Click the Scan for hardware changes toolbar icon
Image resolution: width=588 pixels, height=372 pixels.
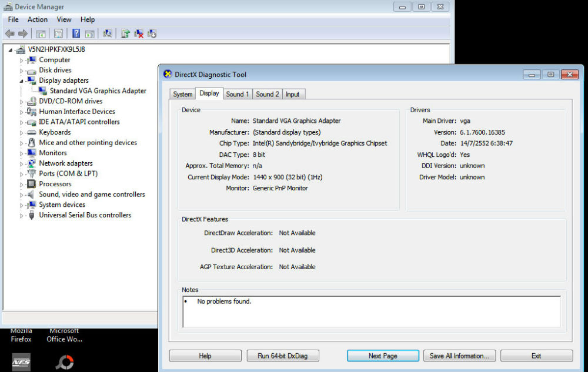pos(108,34)
